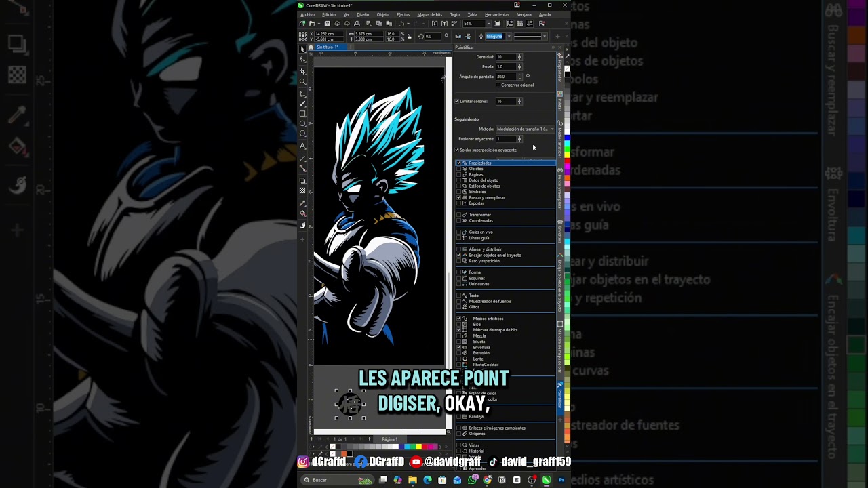868x488 pixels.
Task: Pick the yellow swatch in document palette
Action: 418,447
